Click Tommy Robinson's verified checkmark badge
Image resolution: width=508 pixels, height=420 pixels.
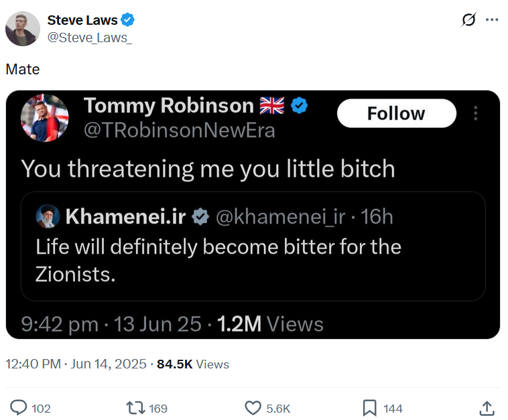(x=299, y=106)
